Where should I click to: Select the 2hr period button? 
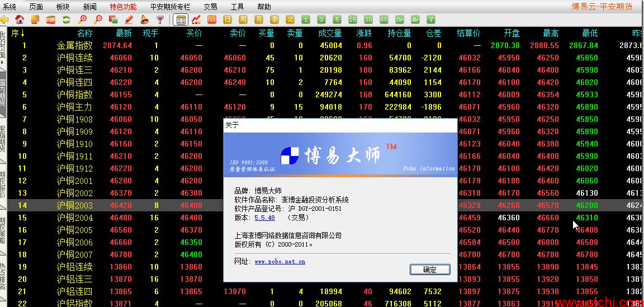399,20
